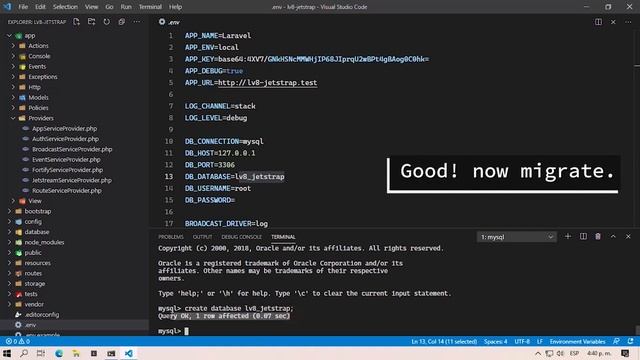Open the Terminal menu

click(150, 7)
